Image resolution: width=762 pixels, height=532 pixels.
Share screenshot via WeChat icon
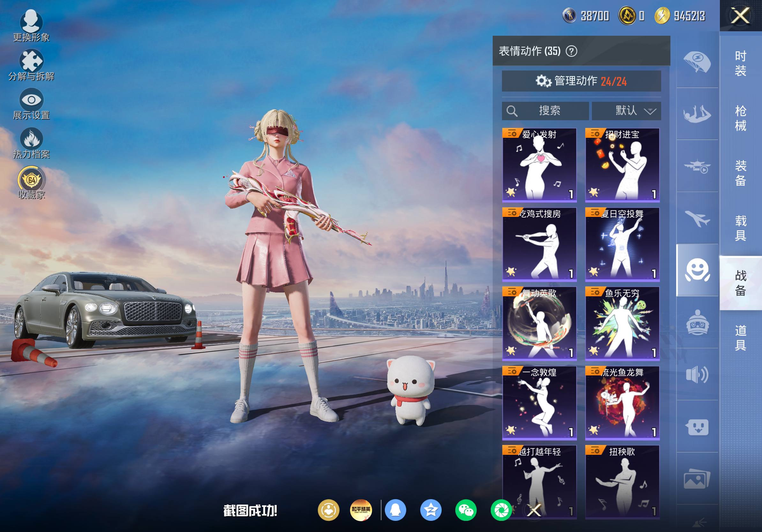(466, 510)
